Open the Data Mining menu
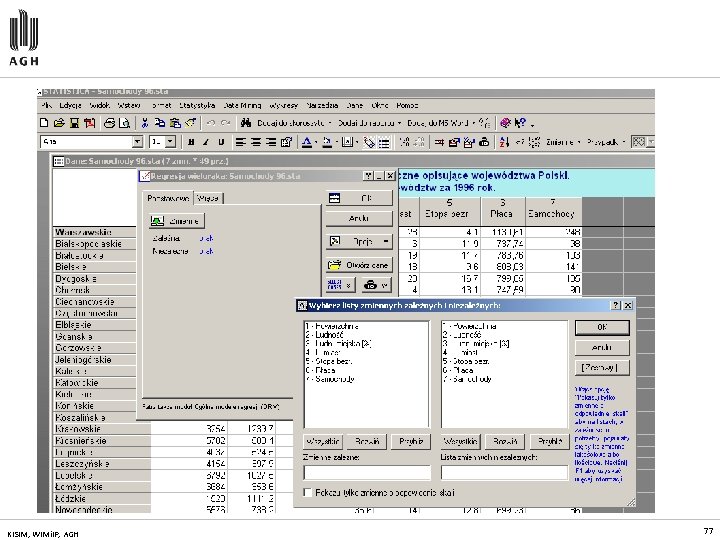 coord(242,106)
